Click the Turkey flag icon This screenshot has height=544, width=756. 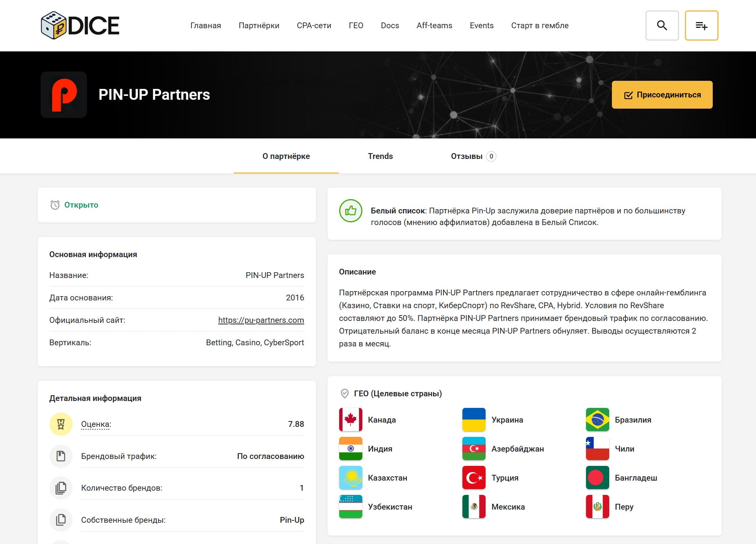[x=474, y=477]
